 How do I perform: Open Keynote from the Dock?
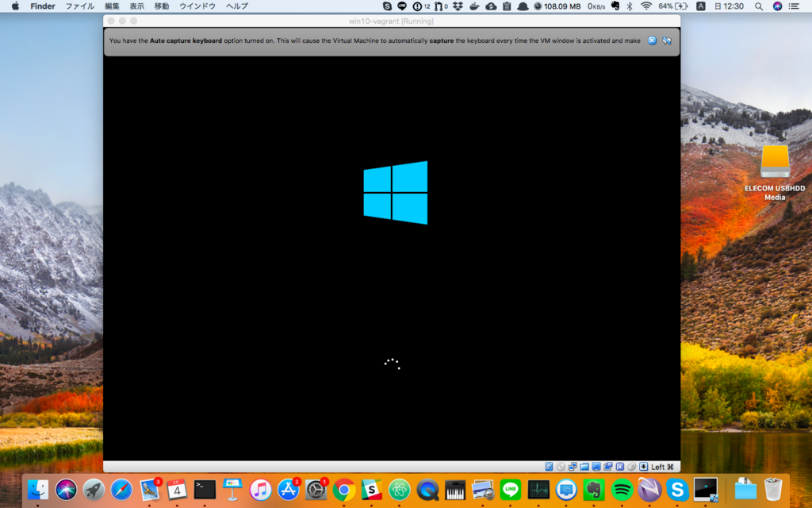coord(232,489)
